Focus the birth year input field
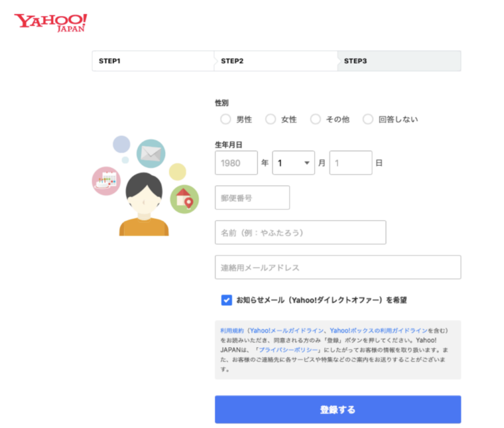Viewport: 504px width, 428px height. pos(236,163)
